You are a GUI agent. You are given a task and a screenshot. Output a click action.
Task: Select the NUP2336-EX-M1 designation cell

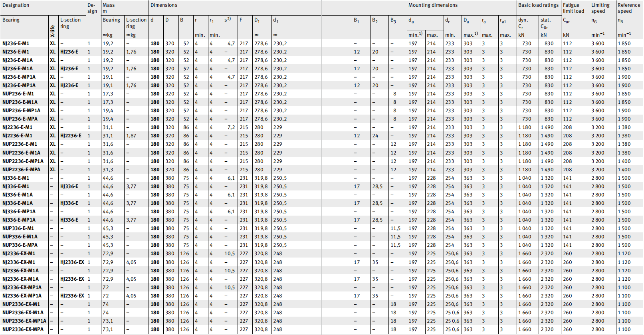pos(21,304)
